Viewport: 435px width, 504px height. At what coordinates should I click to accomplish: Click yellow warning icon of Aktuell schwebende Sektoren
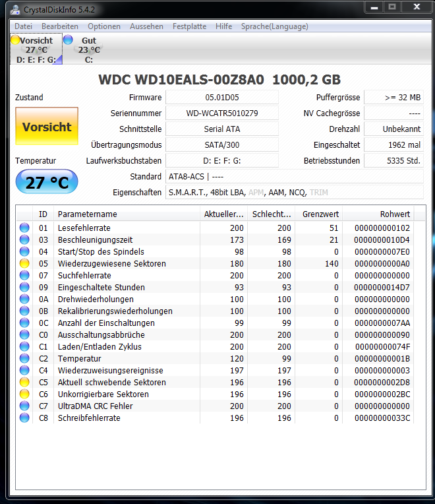24,382
